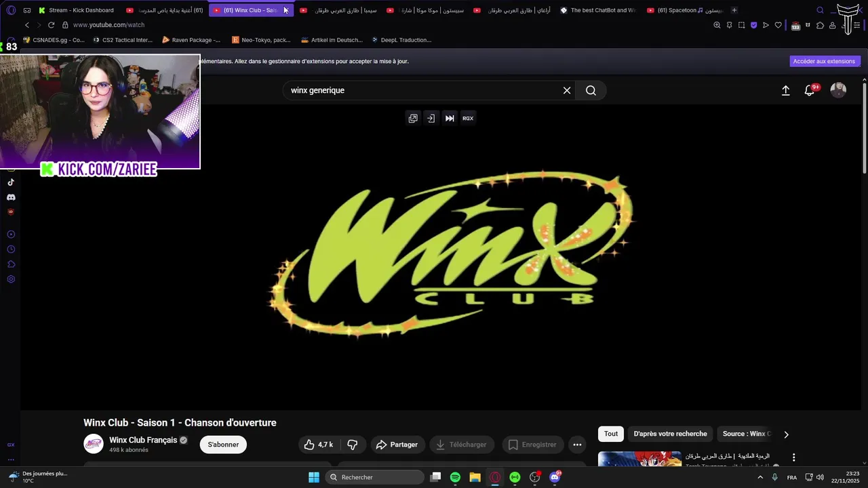
Task: Click the Télécharger button
Action: coord(460,445)
